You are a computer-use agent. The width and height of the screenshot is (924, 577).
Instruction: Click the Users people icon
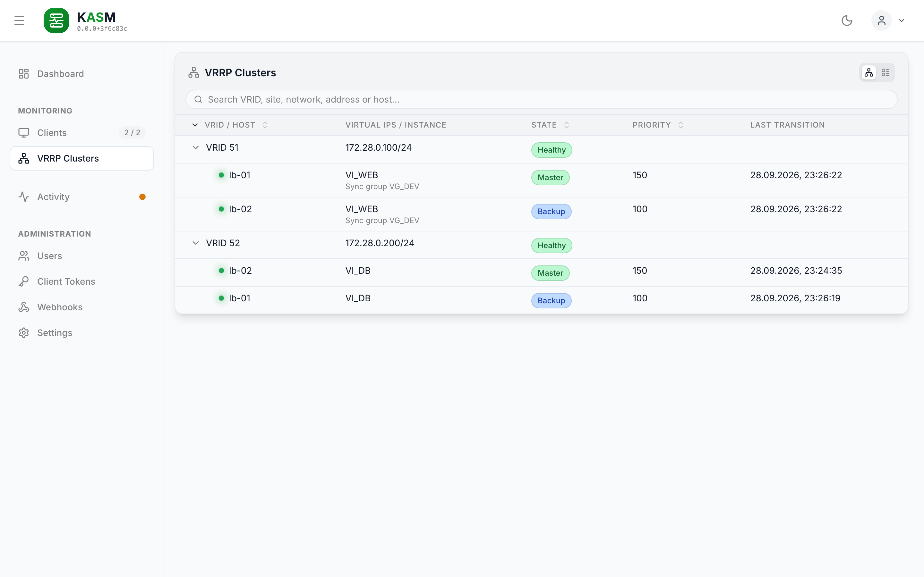24,256
